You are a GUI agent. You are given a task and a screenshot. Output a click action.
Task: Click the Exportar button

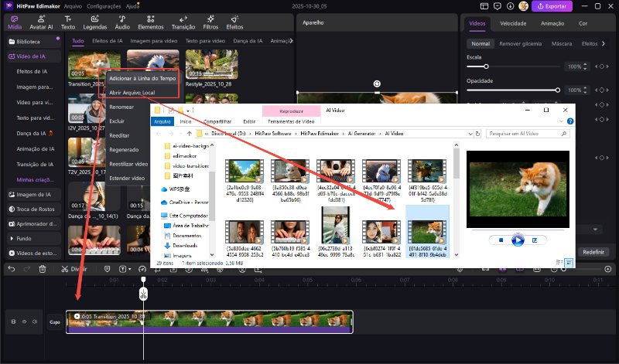pyautogui.click(x=552, y=6)
